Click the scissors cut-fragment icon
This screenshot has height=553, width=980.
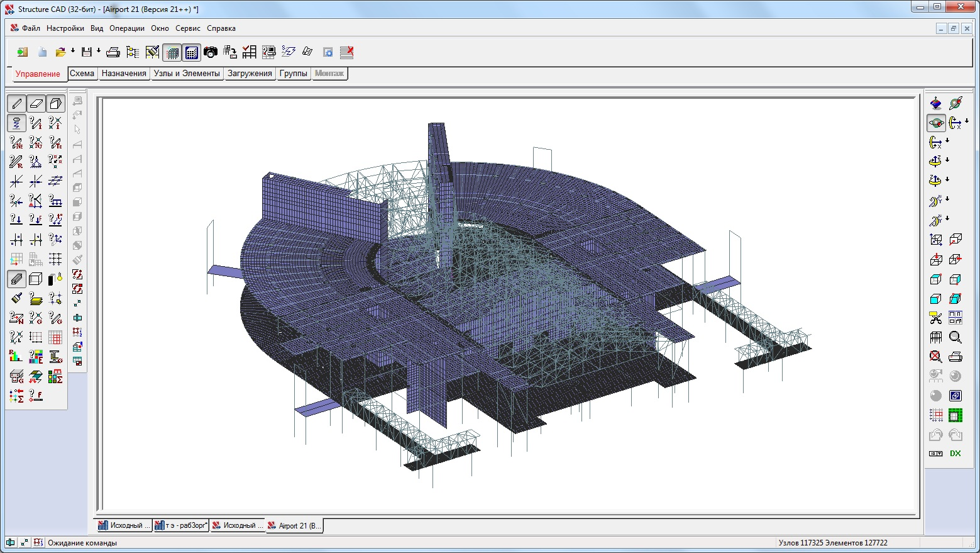pyautogui.click(x=936, y=318)
